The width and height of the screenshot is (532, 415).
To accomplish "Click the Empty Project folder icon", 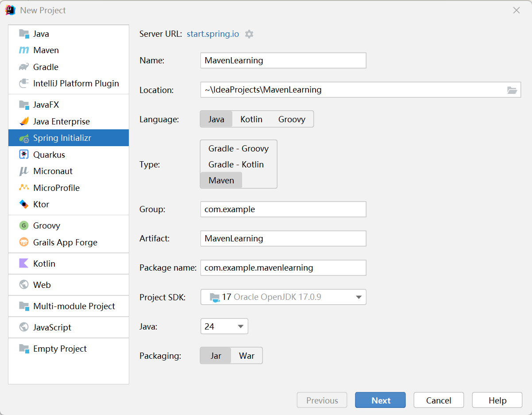I will pos(24,349).
